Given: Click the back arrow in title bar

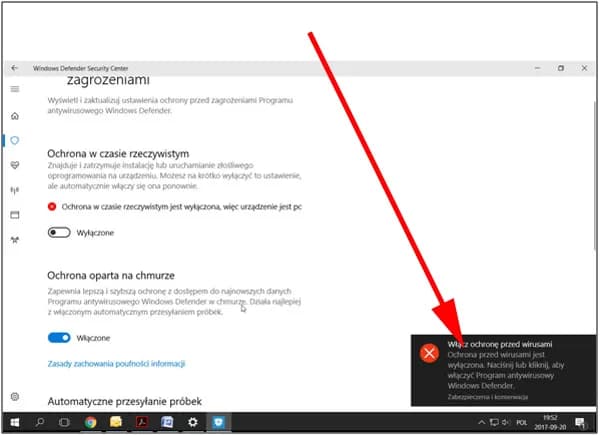Looking at the screenshot, I should [14, 67].
